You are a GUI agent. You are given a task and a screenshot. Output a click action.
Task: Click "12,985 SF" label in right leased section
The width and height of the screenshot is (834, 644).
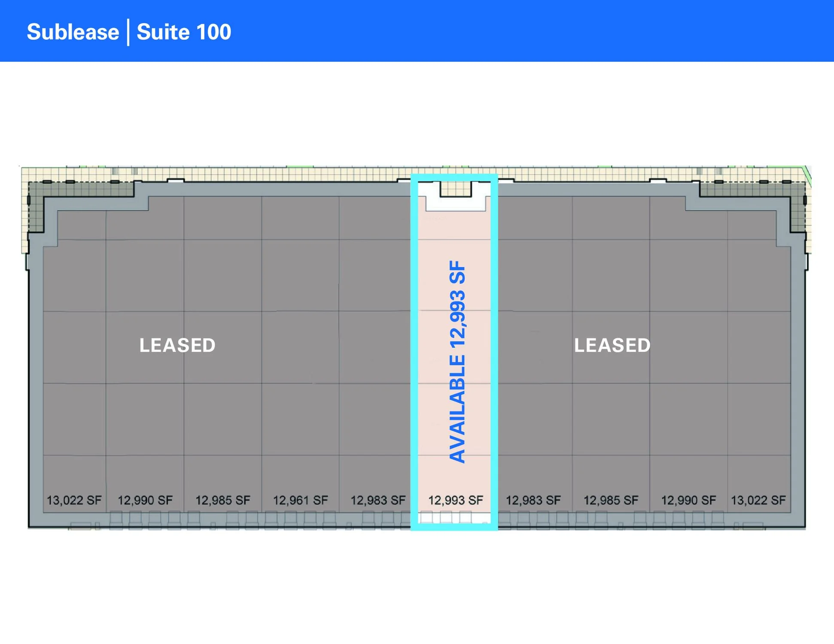[x=611, y=500]
